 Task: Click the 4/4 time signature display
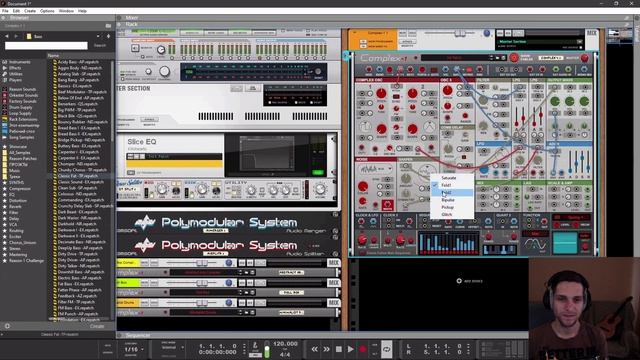click(x=285, y=354)
